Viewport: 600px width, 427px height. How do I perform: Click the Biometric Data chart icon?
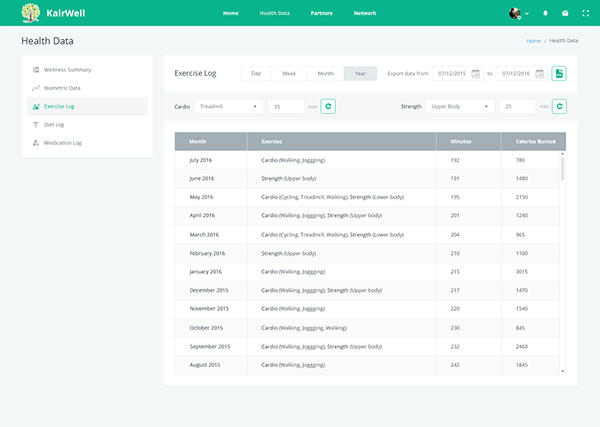36,88
